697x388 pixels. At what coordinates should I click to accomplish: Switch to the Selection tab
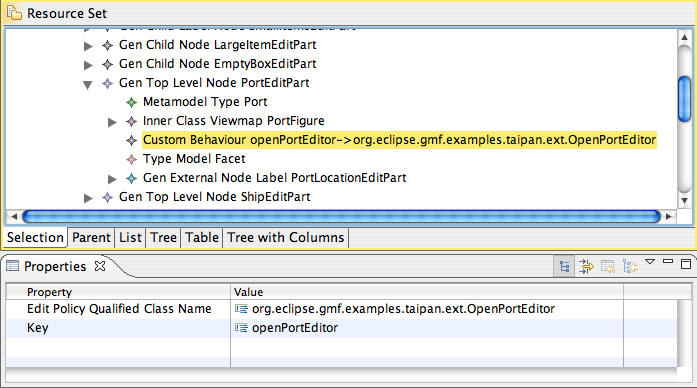point(36,237)
